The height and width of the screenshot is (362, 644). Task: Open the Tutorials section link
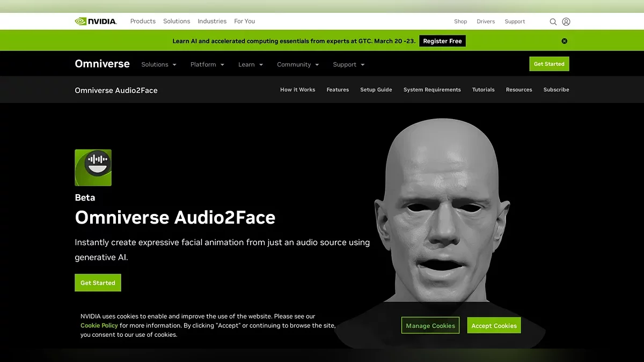click(483, 90)
